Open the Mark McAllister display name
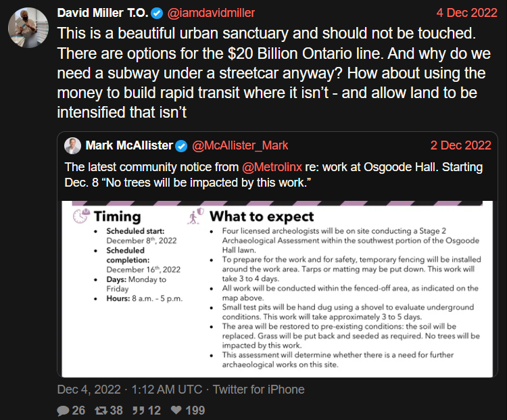The image size is (507, 420). [129, 145]
